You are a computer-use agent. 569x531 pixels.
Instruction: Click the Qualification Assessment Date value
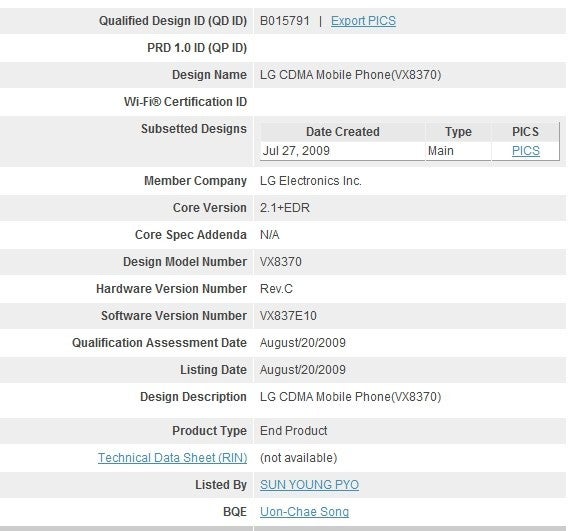(303, 343)
